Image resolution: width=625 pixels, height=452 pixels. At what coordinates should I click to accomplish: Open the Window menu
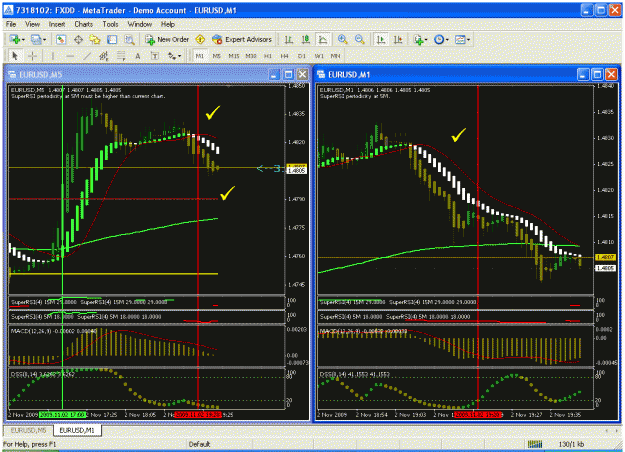(140, 24)
